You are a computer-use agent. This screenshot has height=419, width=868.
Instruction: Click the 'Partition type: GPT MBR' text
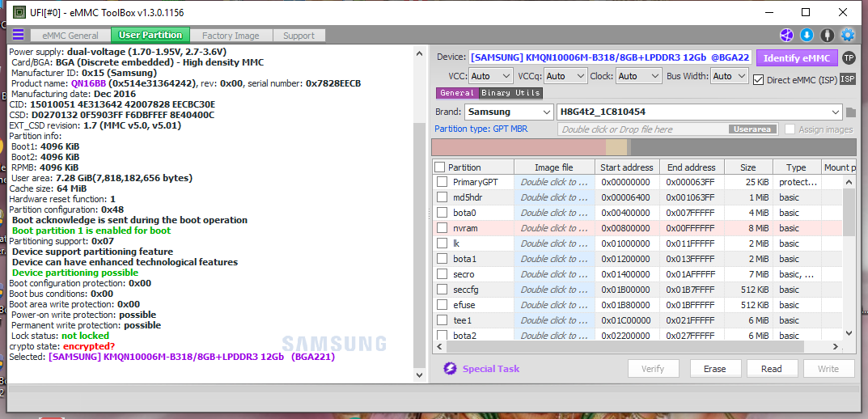coord(481,129)
